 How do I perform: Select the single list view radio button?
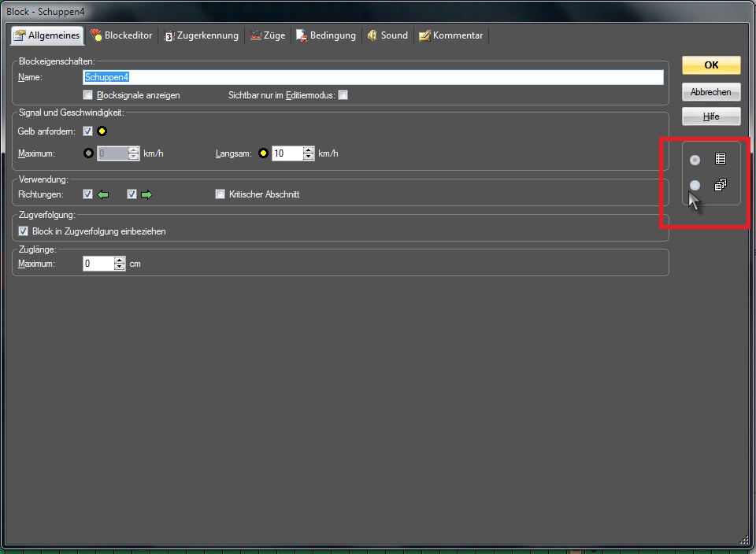tap(695, 160)
